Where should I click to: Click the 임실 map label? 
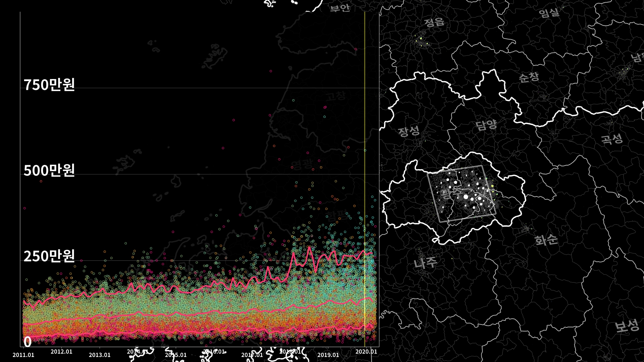(549, 13)
